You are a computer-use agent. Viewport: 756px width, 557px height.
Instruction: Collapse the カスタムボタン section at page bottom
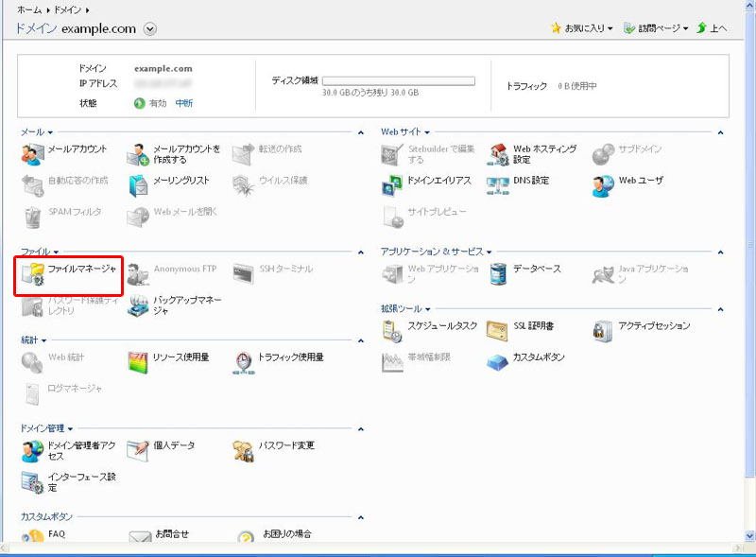click(361, 517)
